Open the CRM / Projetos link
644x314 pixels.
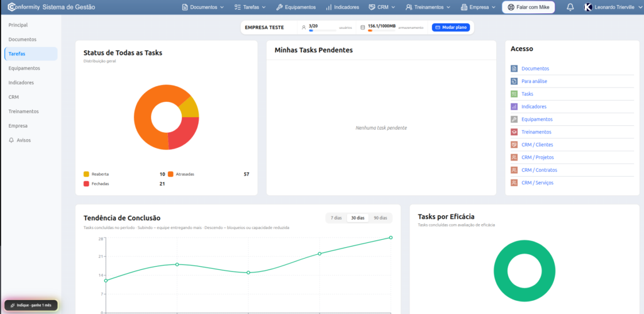pos(538,157)
